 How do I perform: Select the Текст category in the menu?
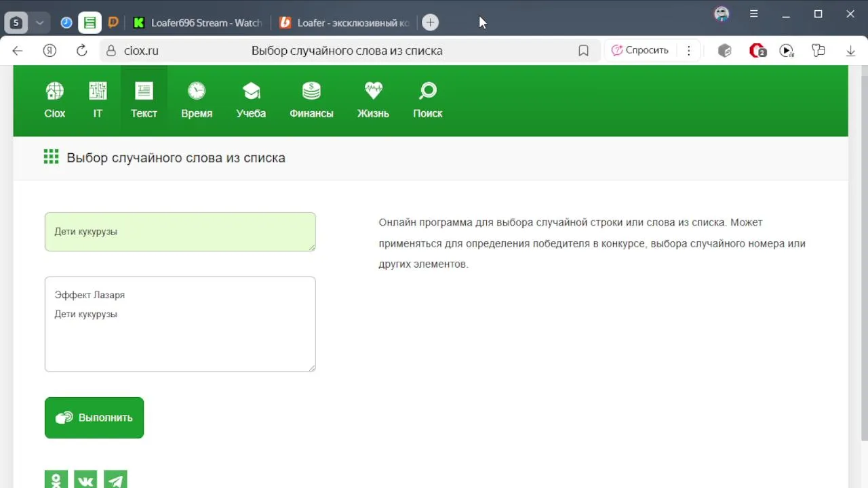pos(144,100)
